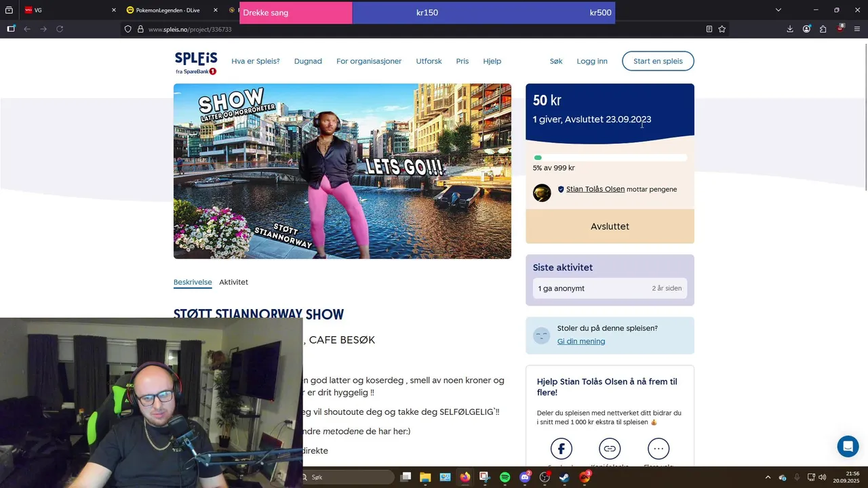Click the Avsluttet button
The image size is (868, 488).
coord(610,226)
